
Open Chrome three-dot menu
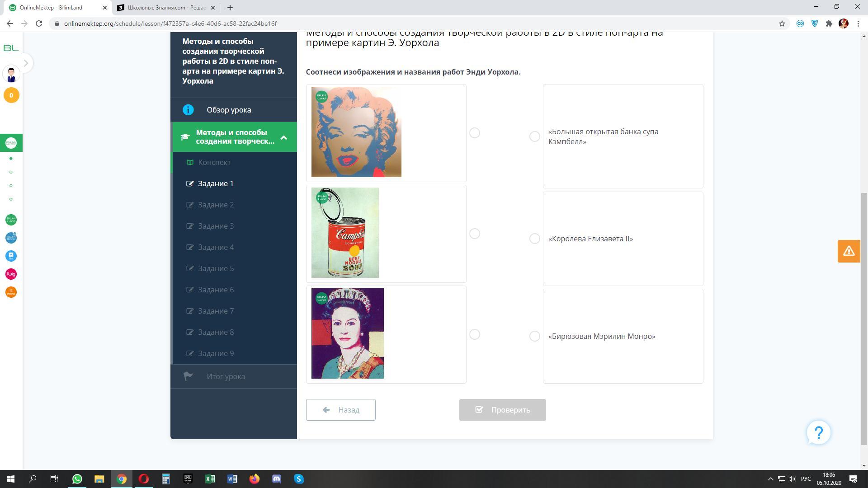[858, 23]
